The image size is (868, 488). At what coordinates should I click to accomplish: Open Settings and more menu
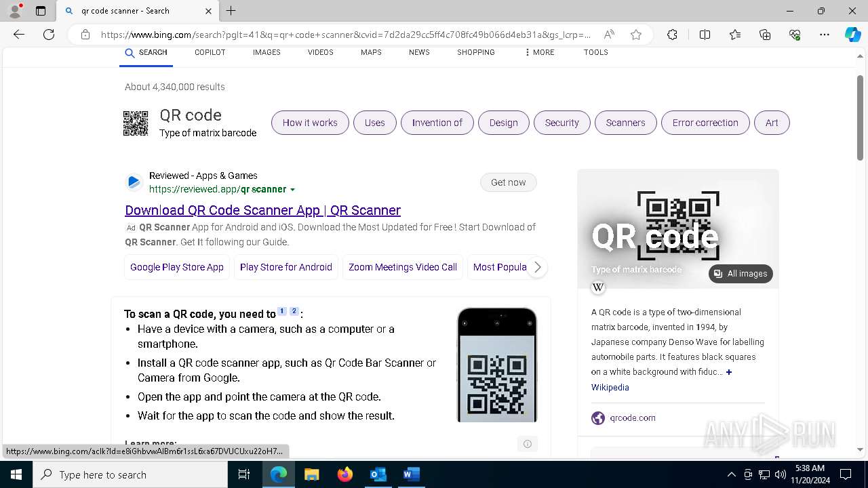[825, 35]
